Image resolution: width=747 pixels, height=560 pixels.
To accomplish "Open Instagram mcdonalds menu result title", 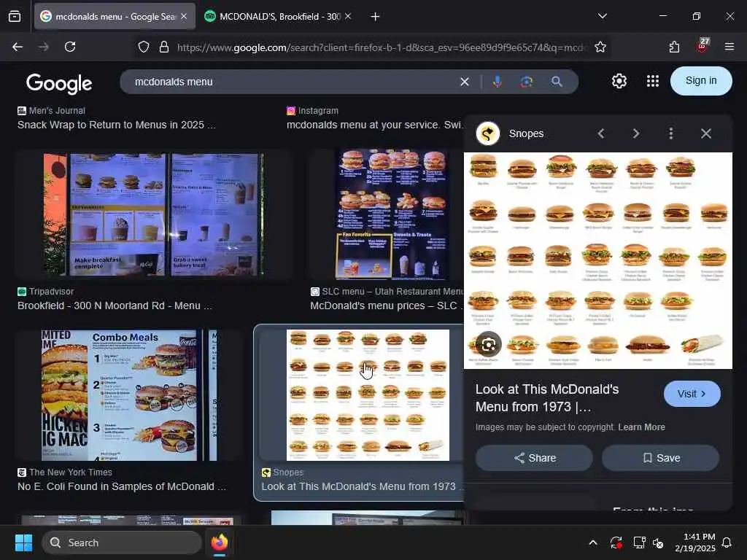I will tap(374, 125).
